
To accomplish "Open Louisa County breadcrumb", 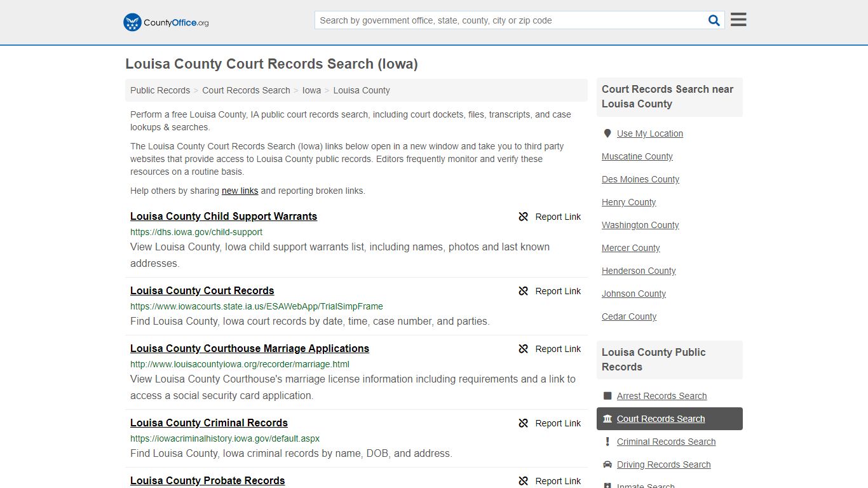I will (x=362, y=90).
